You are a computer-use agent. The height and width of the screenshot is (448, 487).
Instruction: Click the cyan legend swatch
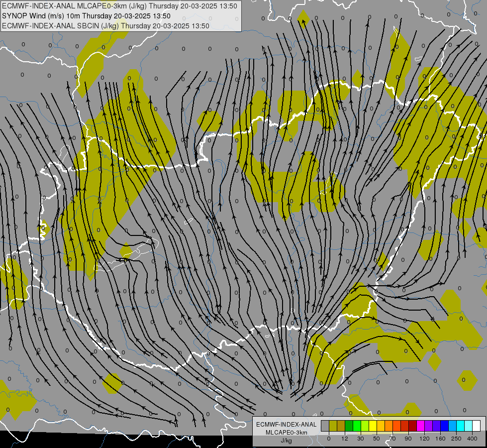(x=460, y=426)
